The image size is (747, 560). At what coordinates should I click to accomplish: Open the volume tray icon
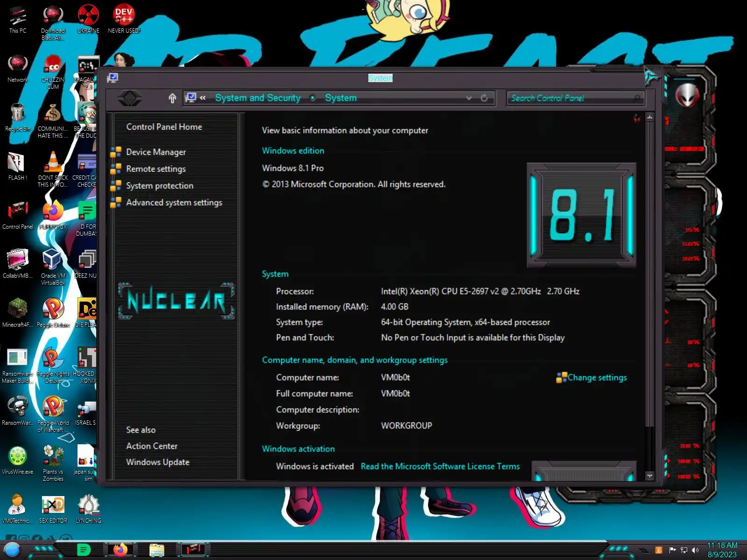[x=695, y=550]
